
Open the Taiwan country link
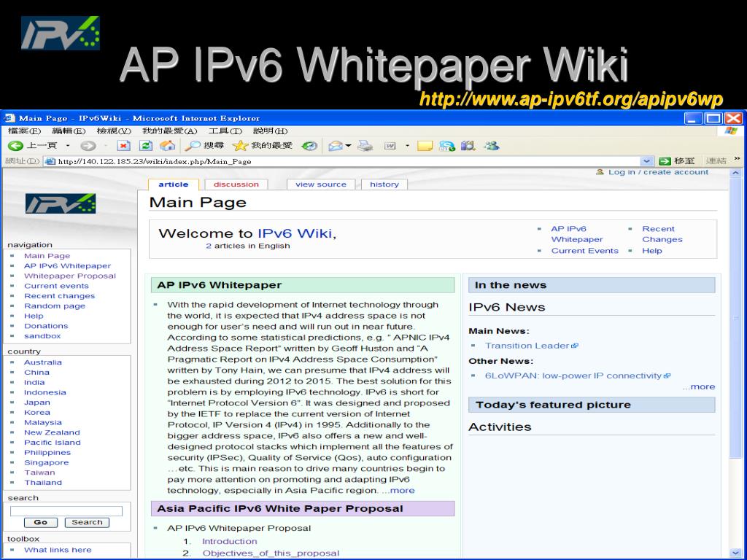point(39,472)
